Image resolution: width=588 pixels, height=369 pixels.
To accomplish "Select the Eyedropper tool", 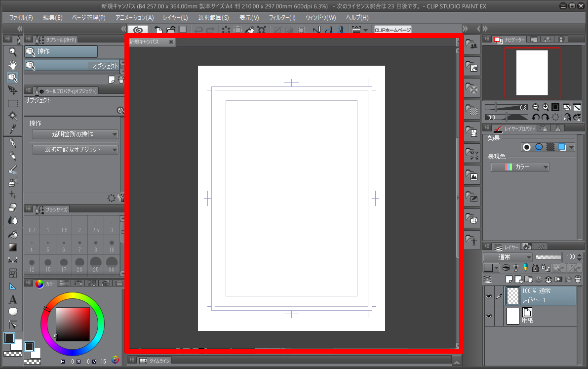I will (13, 129).
